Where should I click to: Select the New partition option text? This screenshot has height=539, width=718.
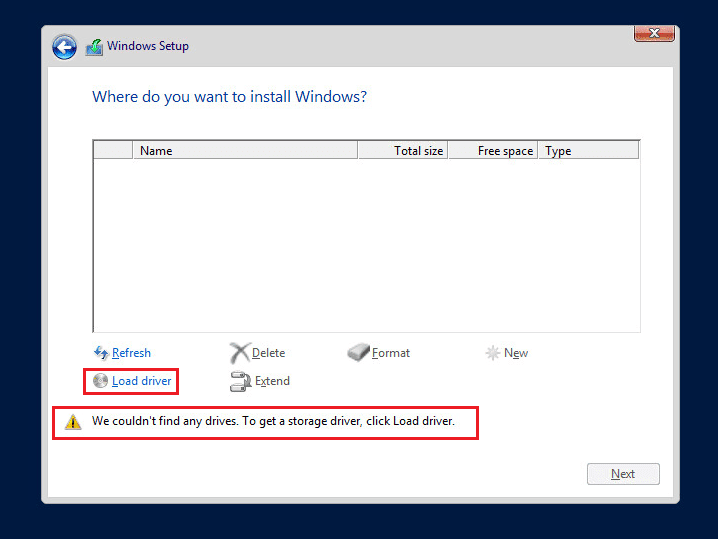[516, 353]
